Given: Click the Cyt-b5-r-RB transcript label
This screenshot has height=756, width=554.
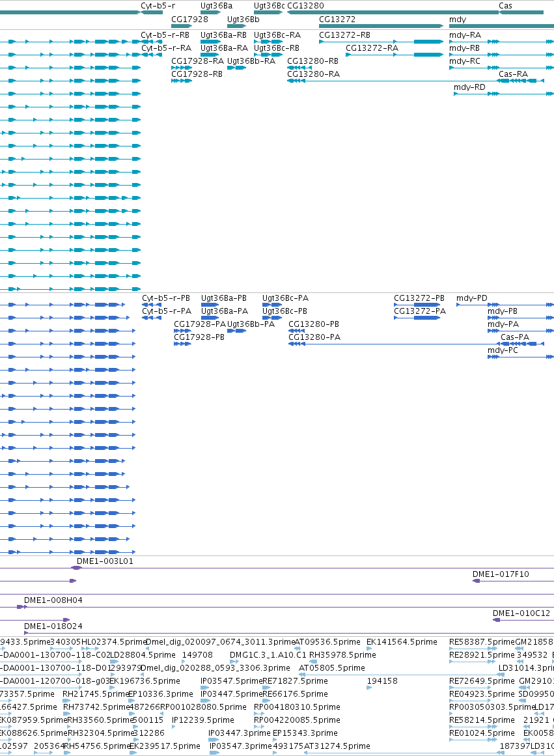Looking at the screenshot, I should pos(165,35).
